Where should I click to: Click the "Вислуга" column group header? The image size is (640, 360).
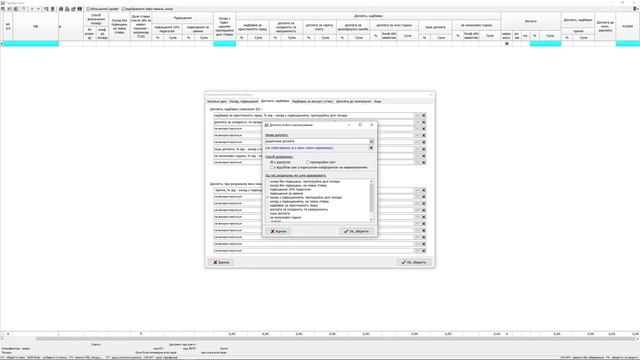[x=531, y=21]
